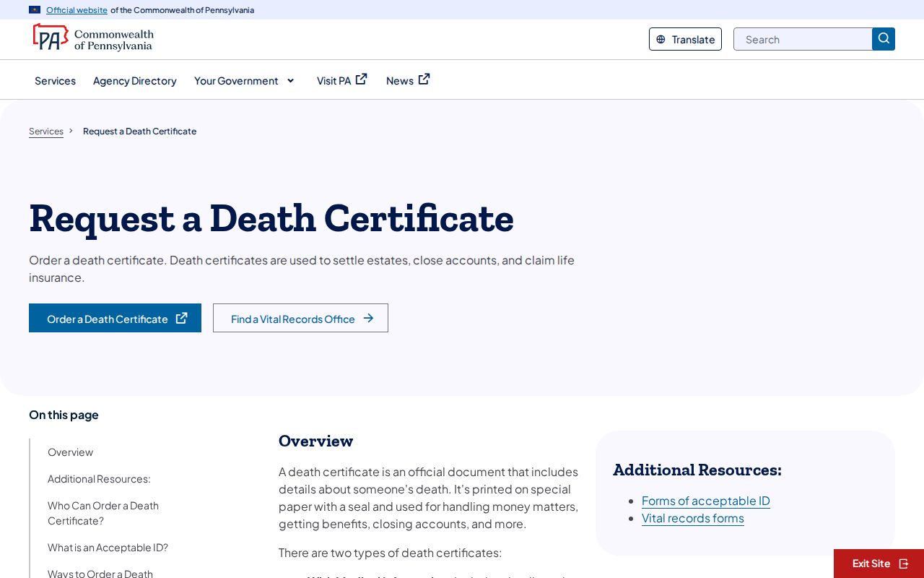
Task: Open the Official website link
Action: [77, 10]
